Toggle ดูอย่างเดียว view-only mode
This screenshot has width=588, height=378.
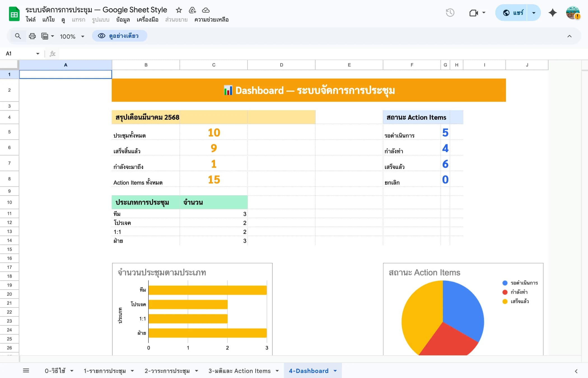pyautogui.click(x=120, y=36)
